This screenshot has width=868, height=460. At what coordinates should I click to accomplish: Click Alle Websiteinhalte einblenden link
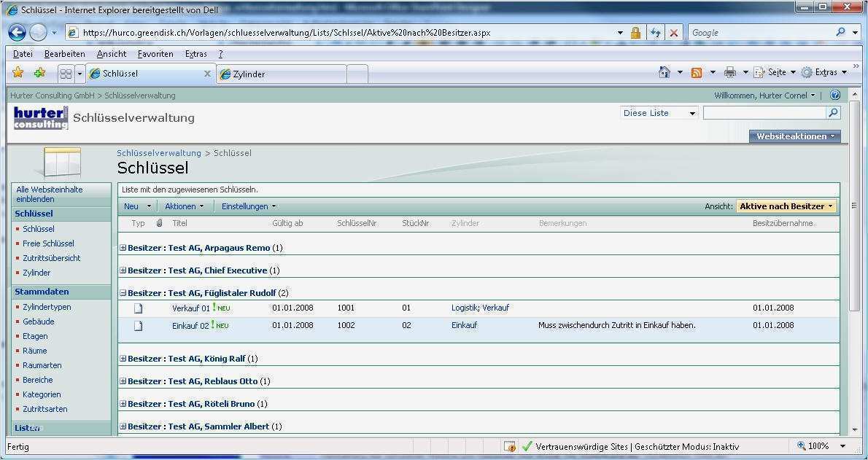[50, 195]
